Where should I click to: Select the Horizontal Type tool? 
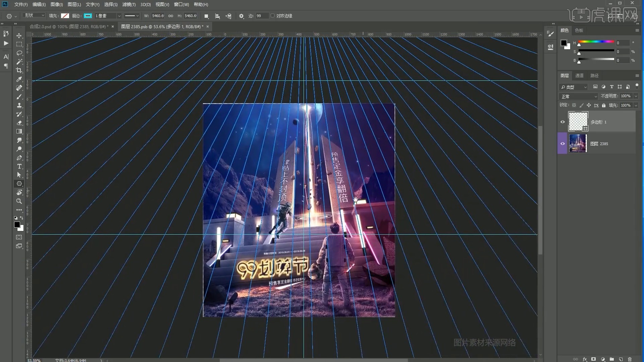(19, 166)
